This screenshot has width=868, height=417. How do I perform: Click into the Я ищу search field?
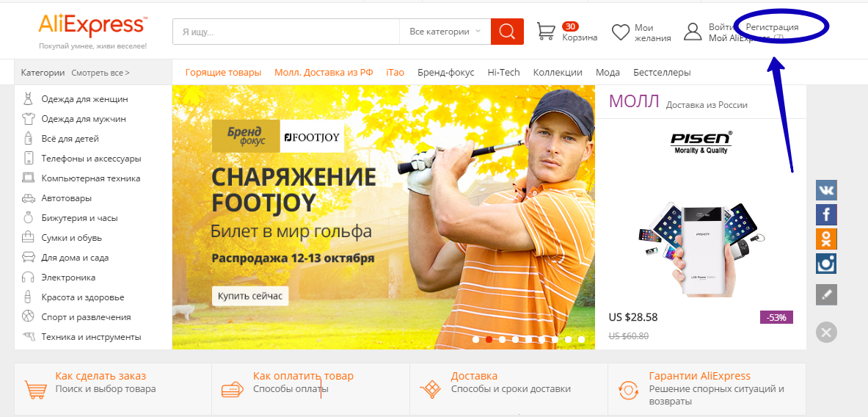click(x=286, y=32)
